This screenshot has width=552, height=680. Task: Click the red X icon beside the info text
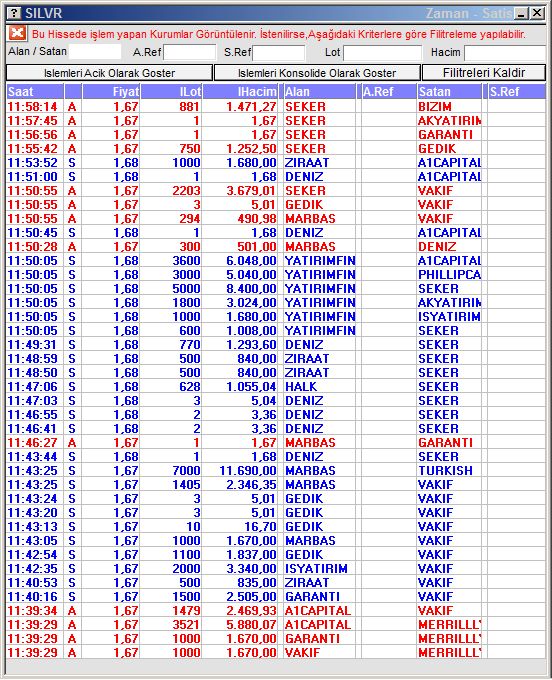pyautogui.click(x=17, y=33)
